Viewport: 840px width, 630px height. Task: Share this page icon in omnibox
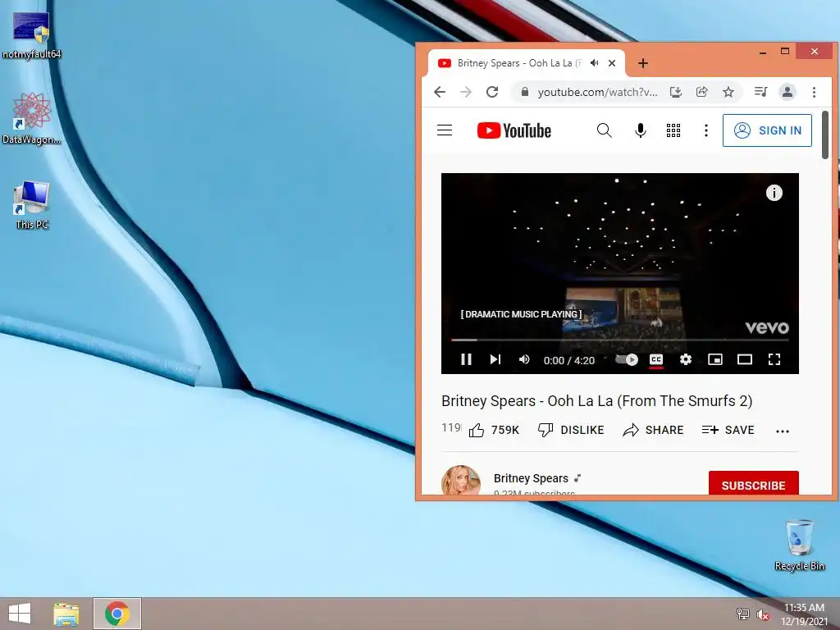(x=702, y=92)
